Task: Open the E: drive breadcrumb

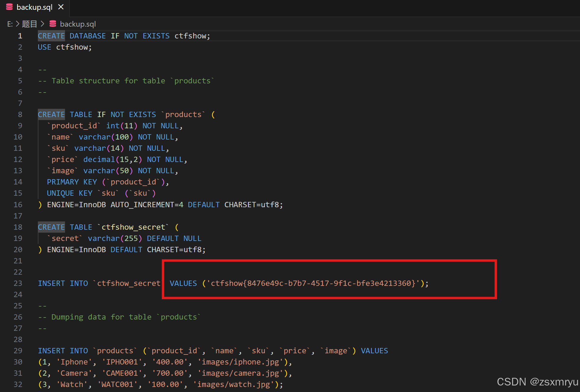Action: coord(10,24)
